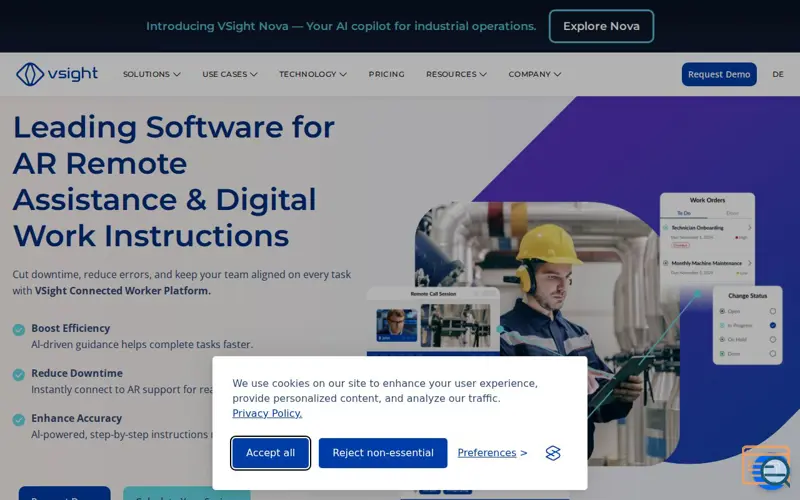Switch the site language to DE
The height and width of the screenshot is (500, 800).
pos(778,74)
